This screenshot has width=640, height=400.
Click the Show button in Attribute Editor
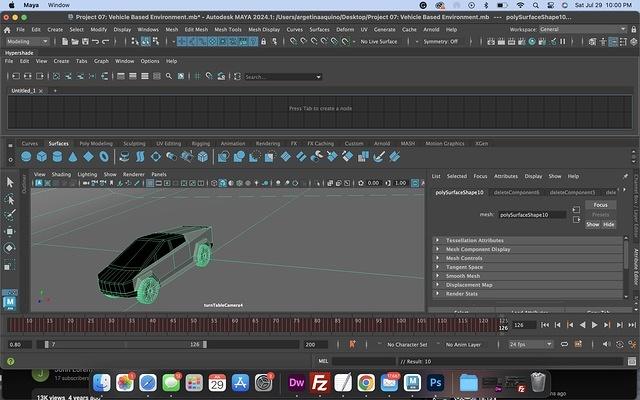click(593, 224)
